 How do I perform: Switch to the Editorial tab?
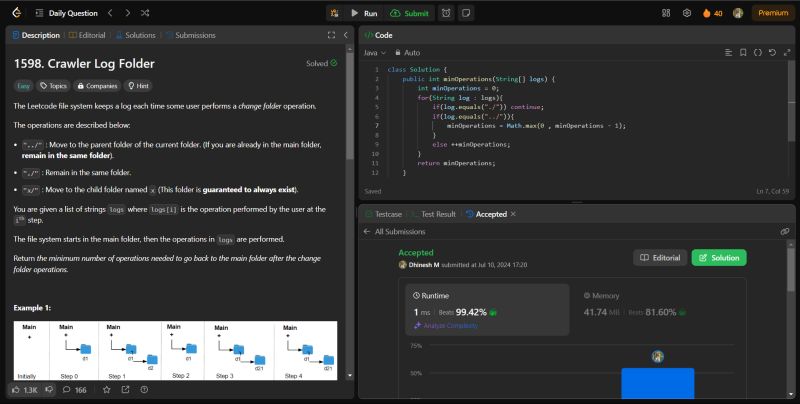click(x=93, y=35)
